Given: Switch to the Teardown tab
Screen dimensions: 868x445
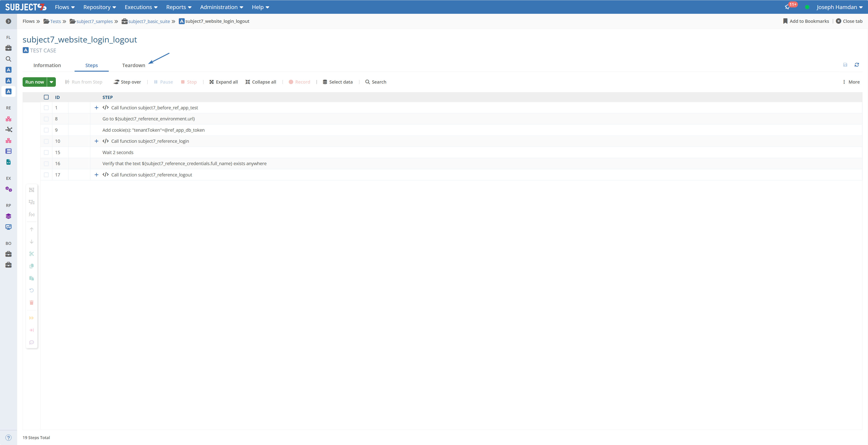Looking at the screenshot, I should (133, 65).
